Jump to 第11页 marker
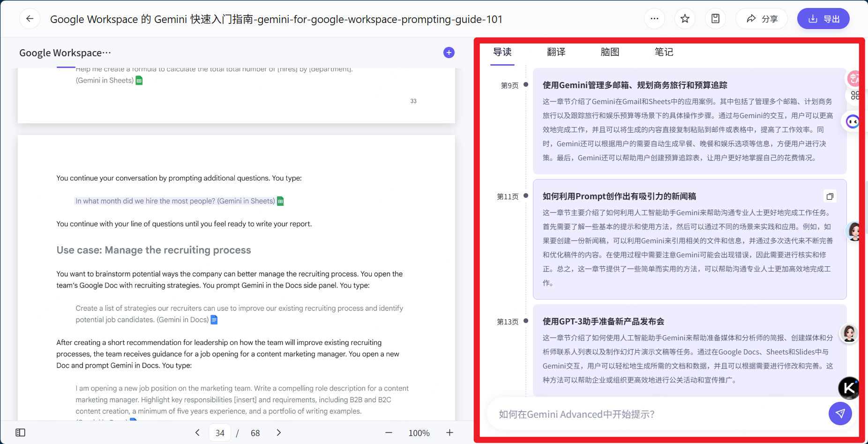The image size is (868, 444). click(x=508, y=196)
